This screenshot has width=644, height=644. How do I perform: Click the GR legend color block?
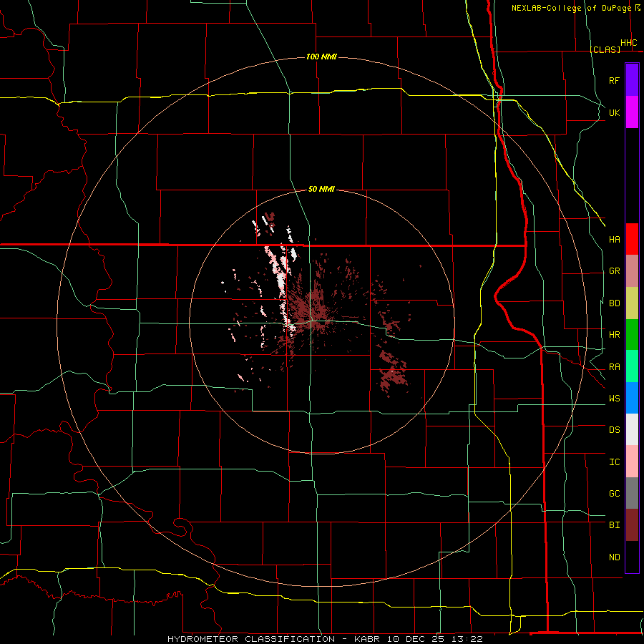coord(632,271)
